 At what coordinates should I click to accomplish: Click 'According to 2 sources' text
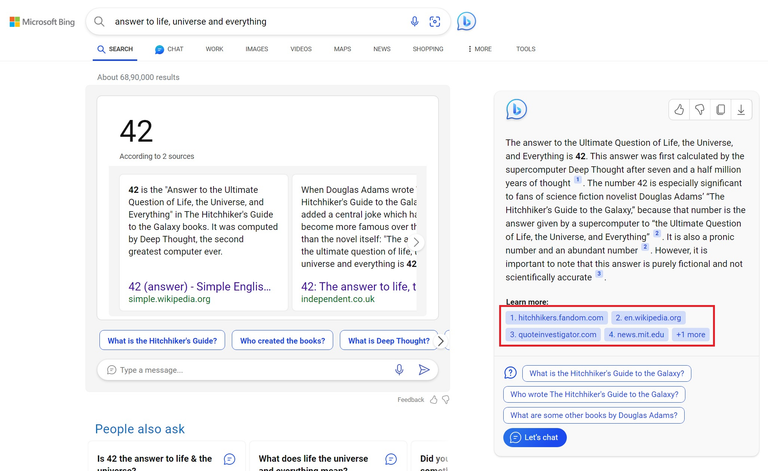coord(157,156)
